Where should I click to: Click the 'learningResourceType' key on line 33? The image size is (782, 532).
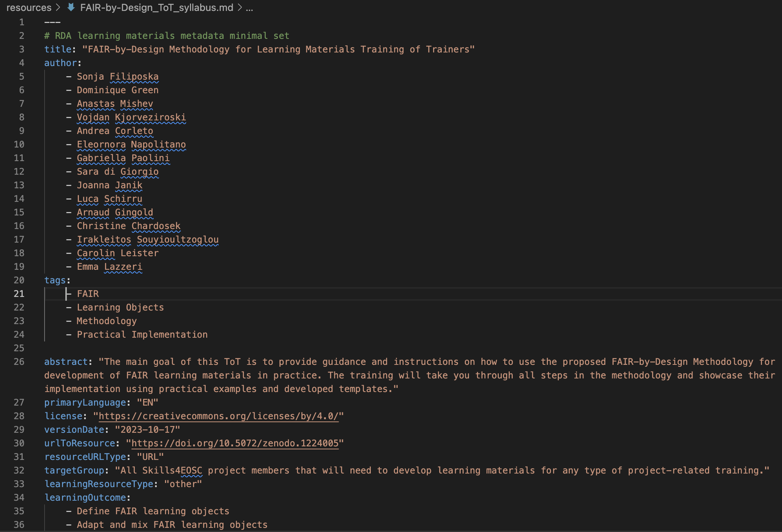coord(100,484)
